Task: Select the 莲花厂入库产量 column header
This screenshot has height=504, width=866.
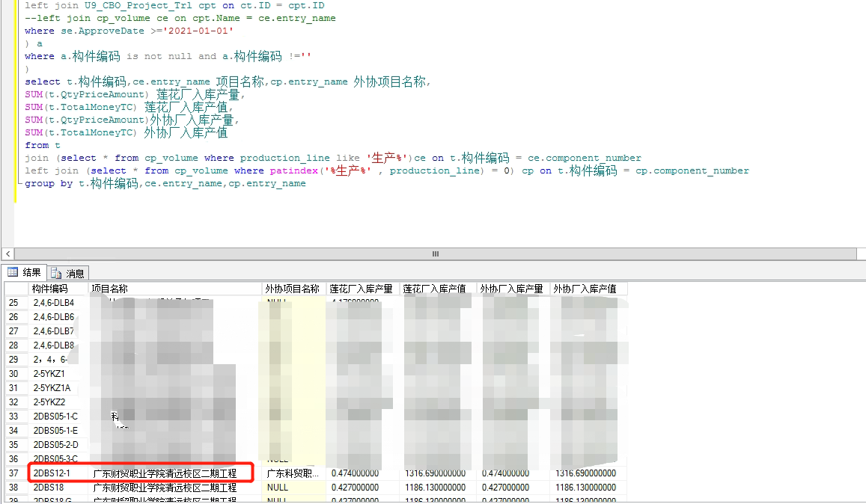Action: coord(363,289)
